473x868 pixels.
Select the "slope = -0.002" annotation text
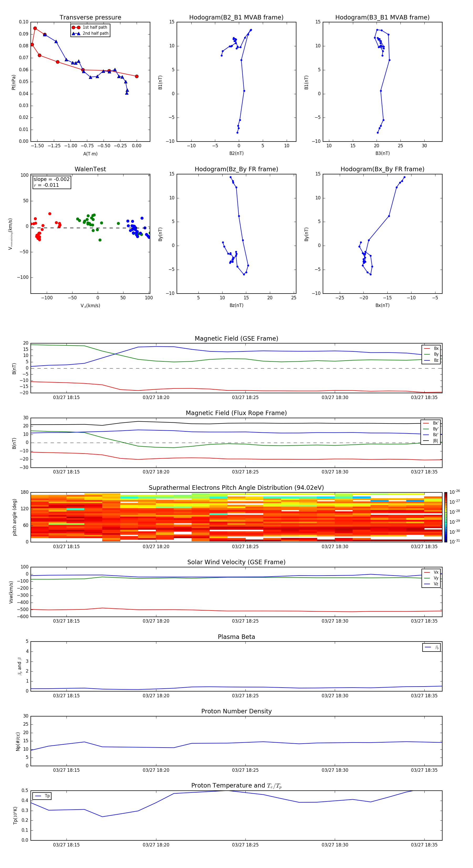[x=52, y=179]
